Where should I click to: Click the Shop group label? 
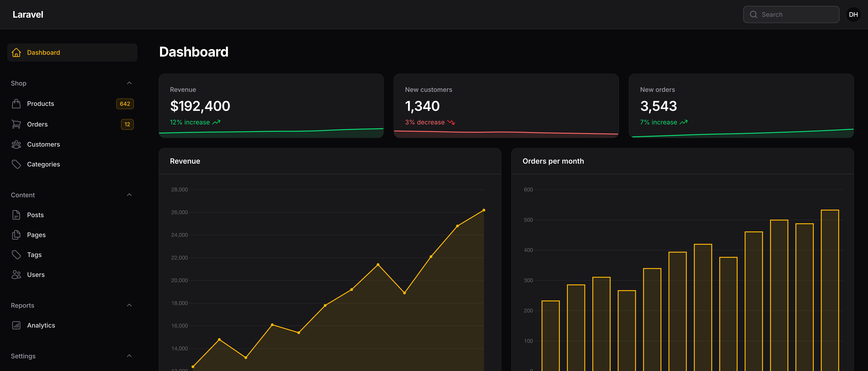tap(19, 83)
